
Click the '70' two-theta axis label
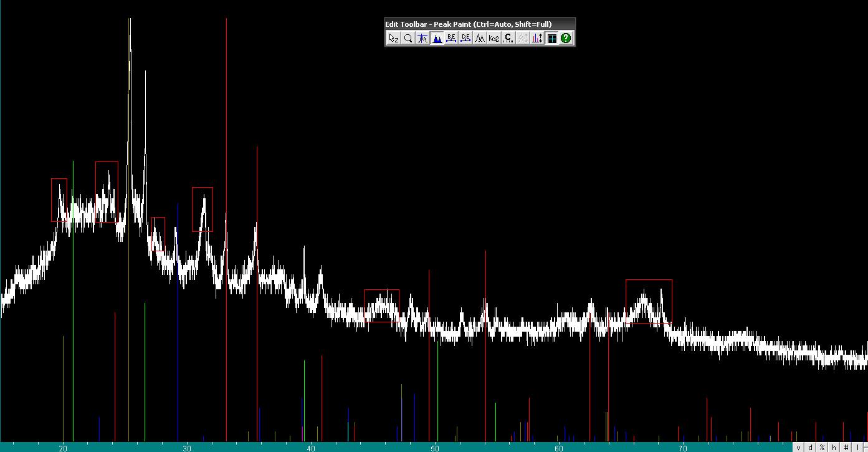pos(683,448)
